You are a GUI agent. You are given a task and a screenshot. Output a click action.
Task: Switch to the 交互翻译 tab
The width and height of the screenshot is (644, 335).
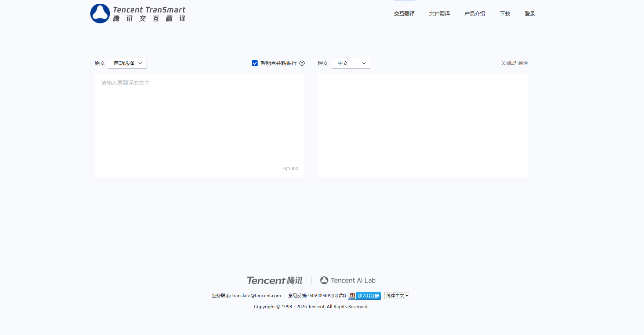(x=404, y=14)
